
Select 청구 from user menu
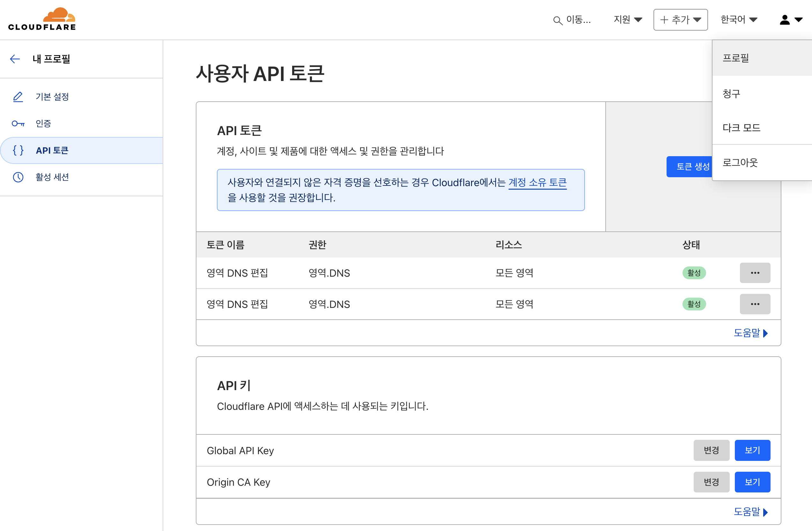pos(732,93)
